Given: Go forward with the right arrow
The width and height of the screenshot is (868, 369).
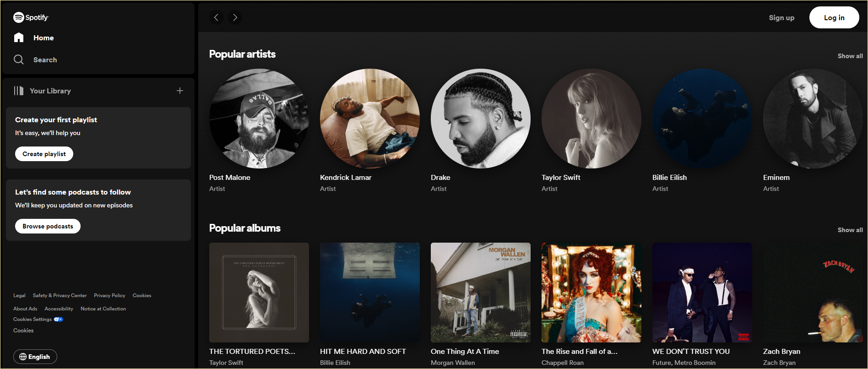Looking at the screenshot, I should pos(235,17).
